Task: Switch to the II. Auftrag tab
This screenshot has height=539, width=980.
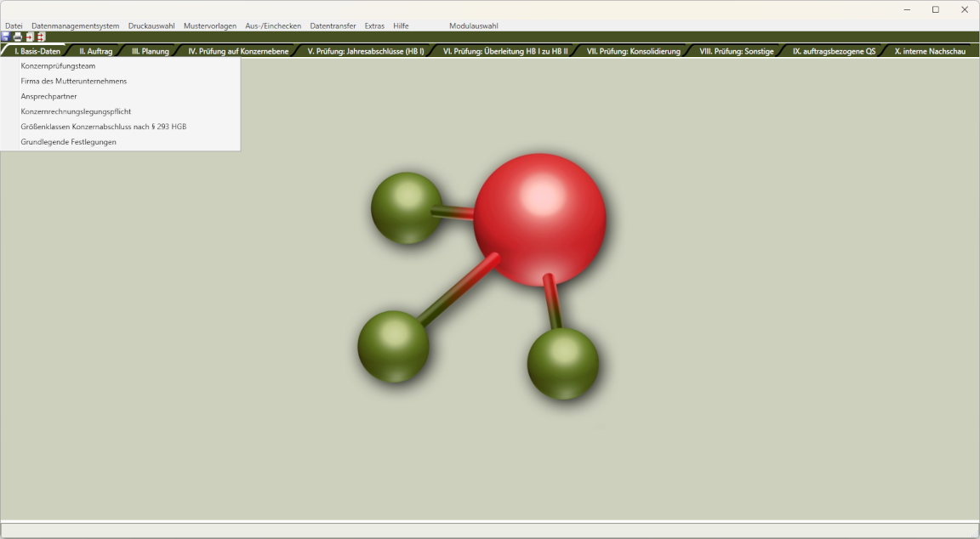Action: coord(96,51)
